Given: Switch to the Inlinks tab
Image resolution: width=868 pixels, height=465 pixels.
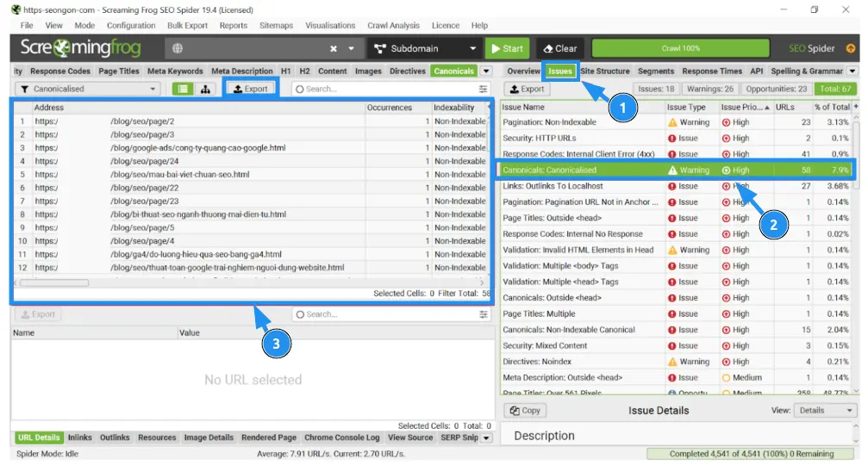Looking at the screenshot, I should (x=80, y=437).
